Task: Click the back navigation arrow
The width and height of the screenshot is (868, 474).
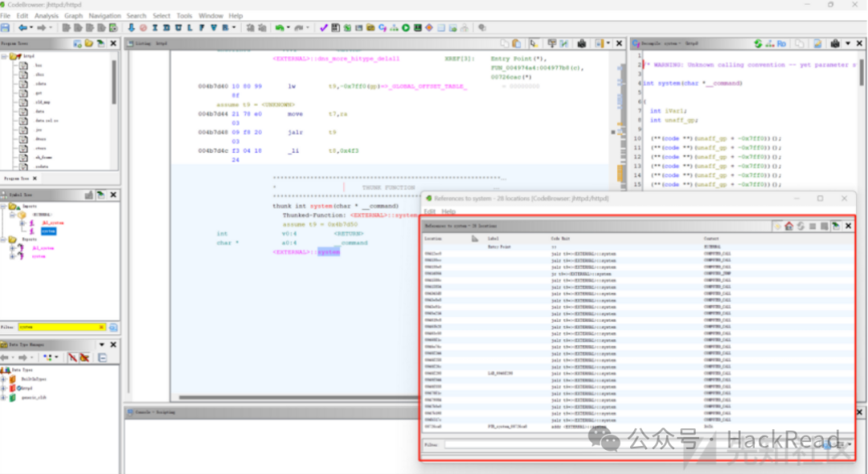Action: point(23,27)
